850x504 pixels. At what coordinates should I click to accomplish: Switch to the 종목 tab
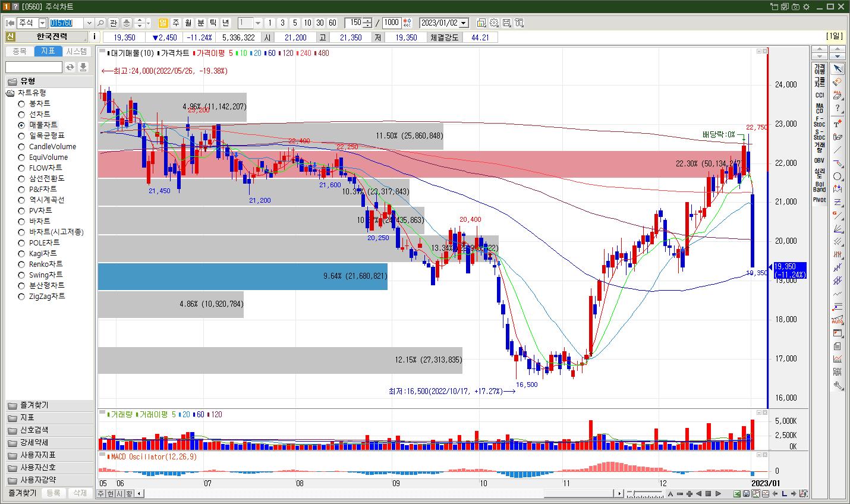pos(20,52)
